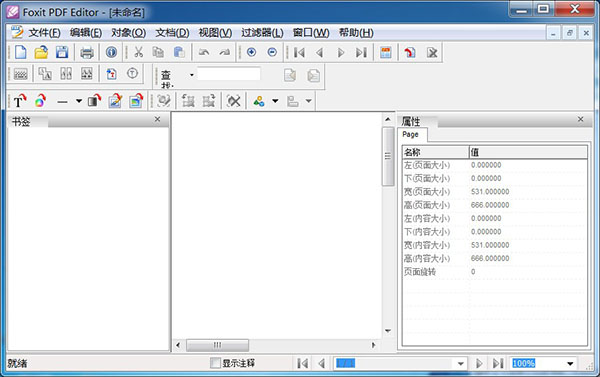
Task: Select the Add Text tool (T icon)
Action: tap(20, 101)
